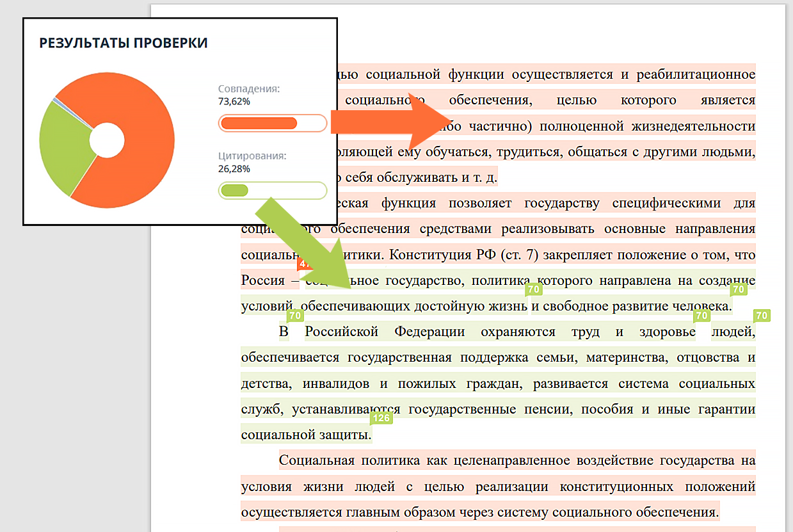
Task: Click the 'РЕЗУЛЬТАТЫ ПРОВЕРКИ' heading
Action: [124, 43]
